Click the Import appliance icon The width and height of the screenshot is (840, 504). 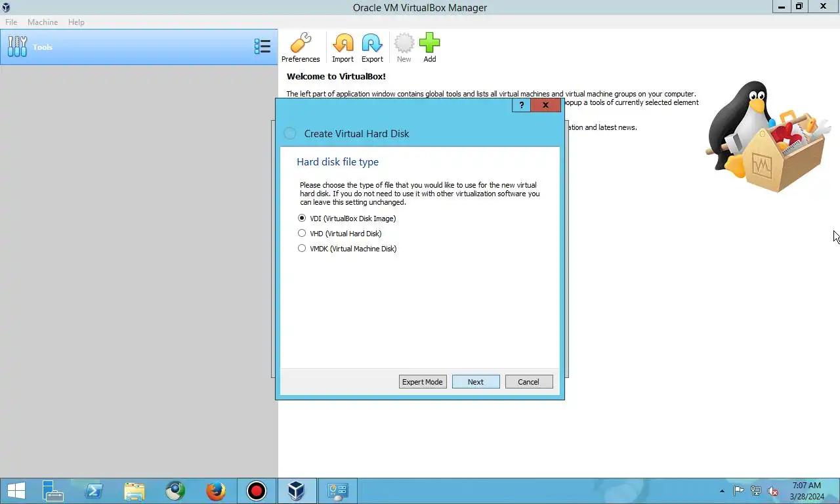(343, 48)
